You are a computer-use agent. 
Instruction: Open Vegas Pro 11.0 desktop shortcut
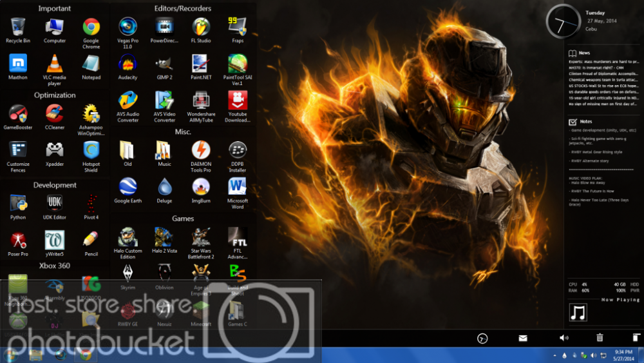coord(128,27)
